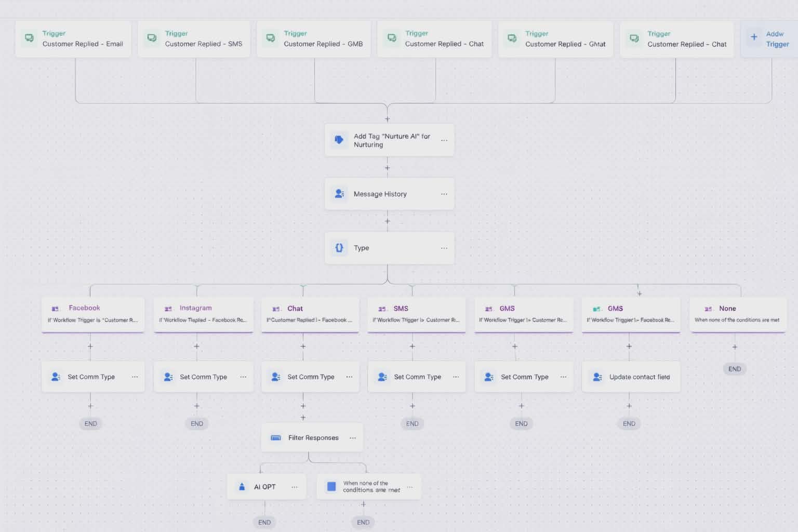Click the plus below the Add Tag node
Screen dimensions: 798x532
click(387, 168)
